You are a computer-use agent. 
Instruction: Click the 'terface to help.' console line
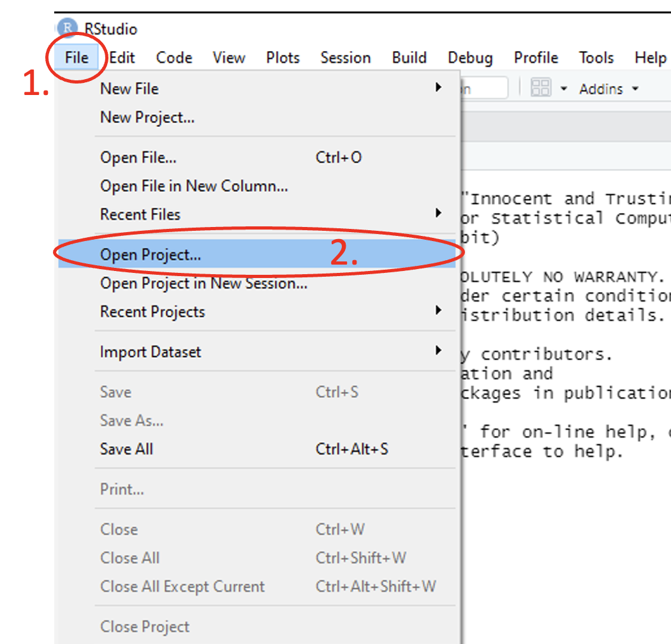(x=542, y=451)
